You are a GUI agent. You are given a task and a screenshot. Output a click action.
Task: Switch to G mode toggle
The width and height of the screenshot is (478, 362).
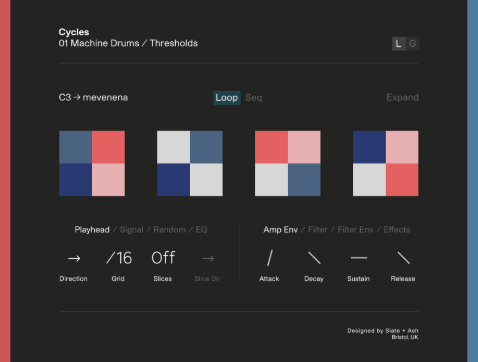(413, 44)
